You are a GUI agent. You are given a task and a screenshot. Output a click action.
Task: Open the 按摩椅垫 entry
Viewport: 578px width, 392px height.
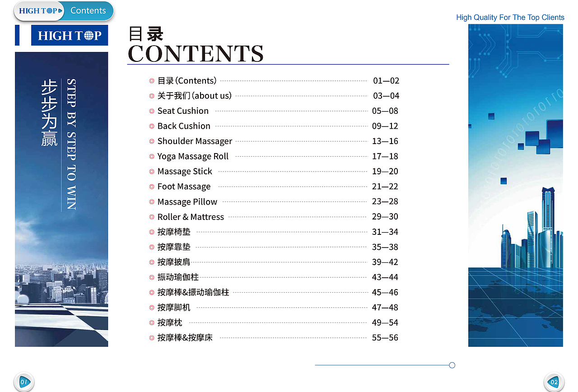[x=174, y=232]
